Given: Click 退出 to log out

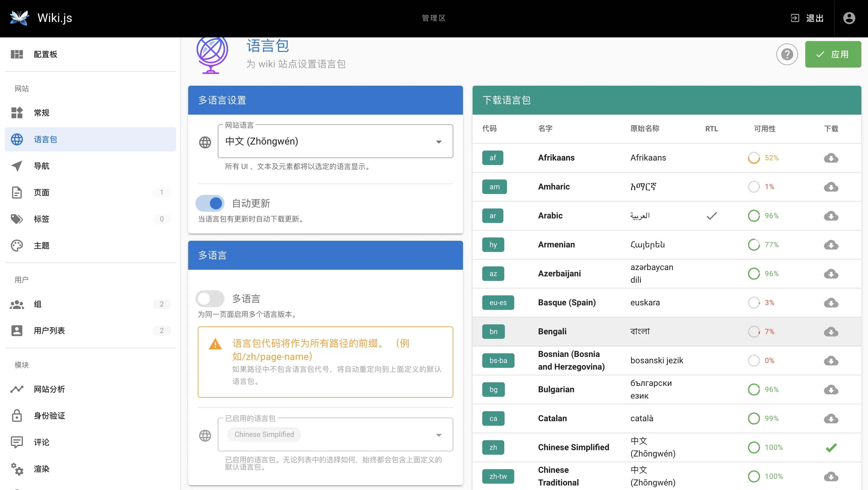Looking at the screenshot, I should pyautogui.click(x=814, y=18).
